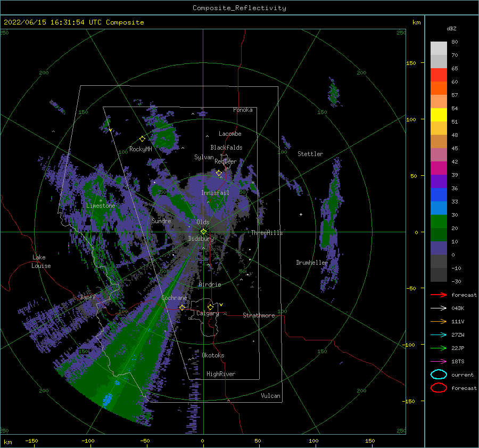Screen dimensions: 479x448
Task: Click the Airdrie label
Action: [210, 284]
